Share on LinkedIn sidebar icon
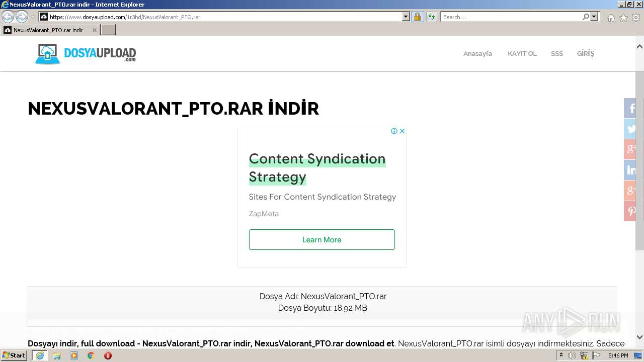Screen dimensions: 644x362 630,170
